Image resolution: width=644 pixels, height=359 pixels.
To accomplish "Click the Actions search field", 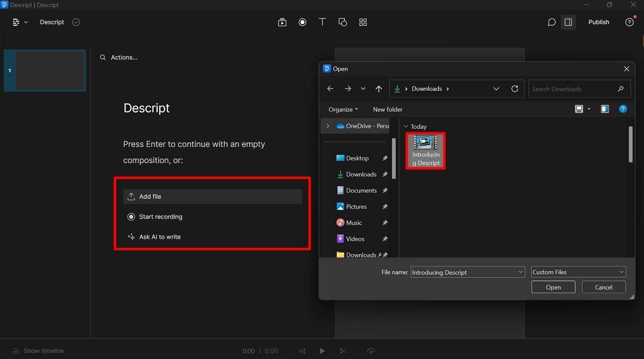I will coord(119,57).
